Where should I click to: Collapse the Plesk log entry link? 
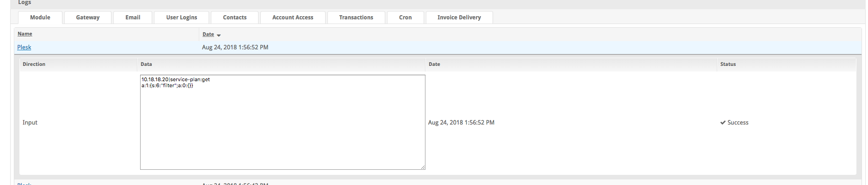click(24, 47)
